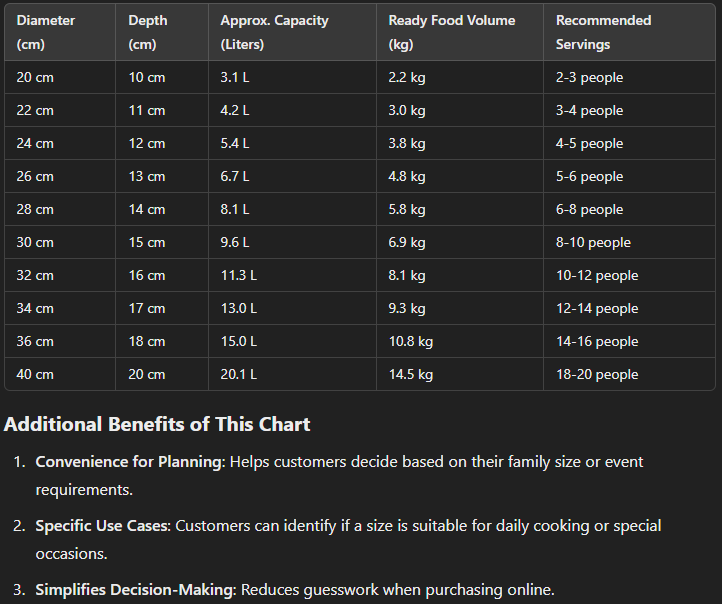Click the 20.1 L capacity cell

point(292,374)
